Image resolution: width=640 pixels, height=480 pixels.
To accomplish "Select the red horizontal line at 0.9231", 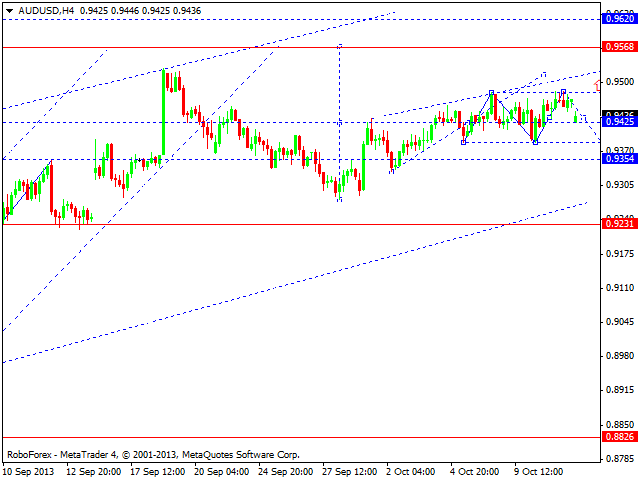I will [300, 224].
